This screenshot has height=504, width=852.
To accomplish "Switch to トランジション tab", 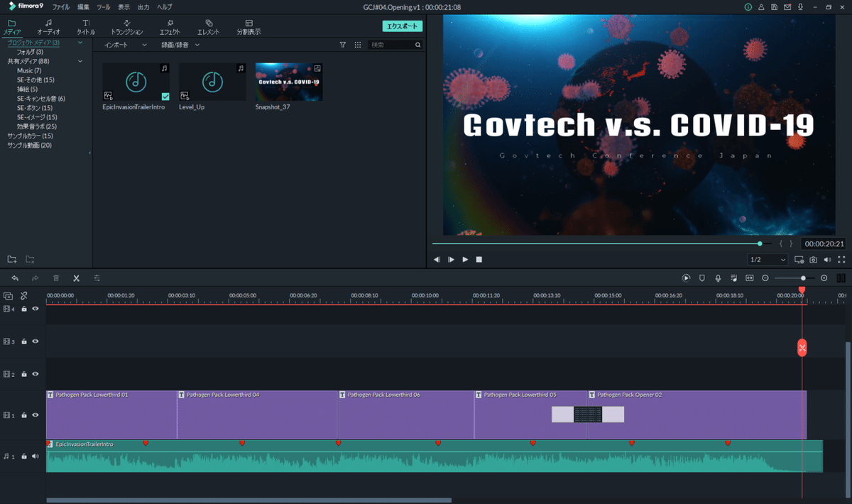I will point(126,27).
